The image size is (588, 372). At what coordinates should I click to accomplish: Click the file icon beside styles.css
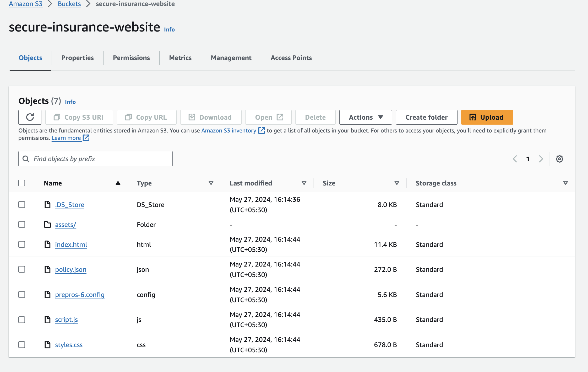pos(47,345)
